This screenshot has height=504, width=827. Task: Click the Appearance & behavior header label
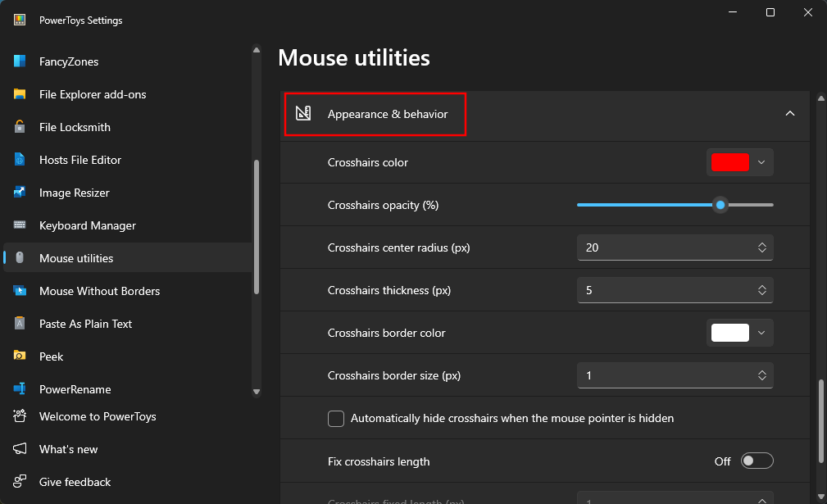click(x=388, y=114)
